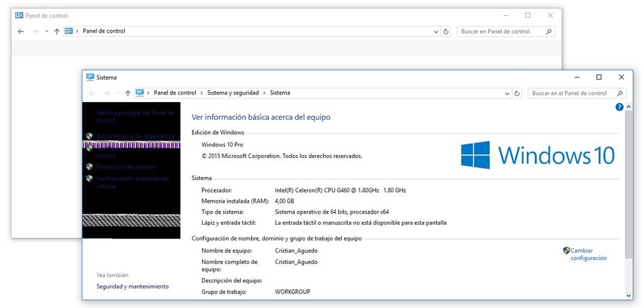The image size is (644, 308).
Task: Click the 'Intel(R) Celeron(R) CPU G460' processor value
Action: click(340, 190)
